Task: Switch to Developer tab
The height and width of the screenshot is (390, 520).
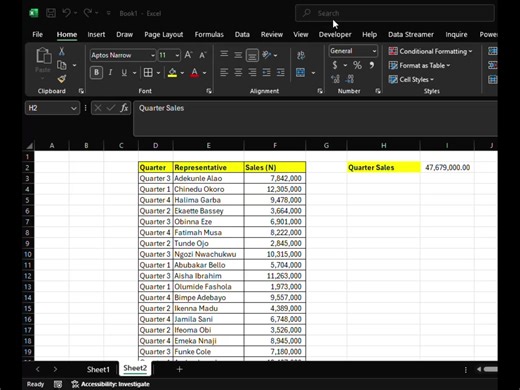Action: [335, 34]
